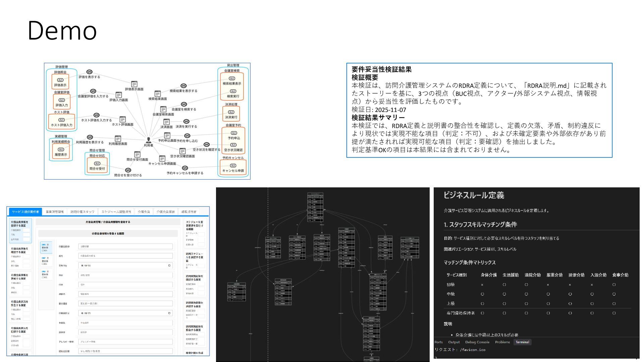Open the Debug Console panel tab

[x=477, y=342]
